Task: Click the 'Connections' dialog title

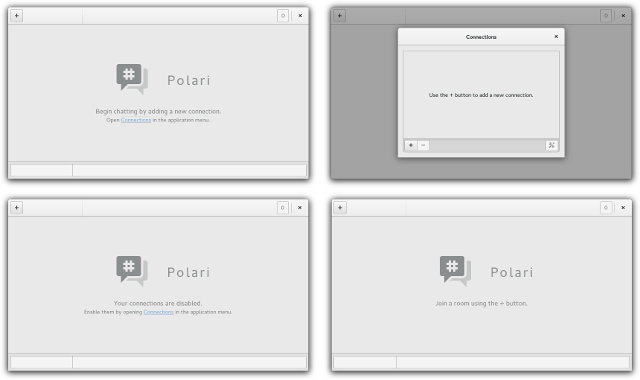Action: pos(481,37)
